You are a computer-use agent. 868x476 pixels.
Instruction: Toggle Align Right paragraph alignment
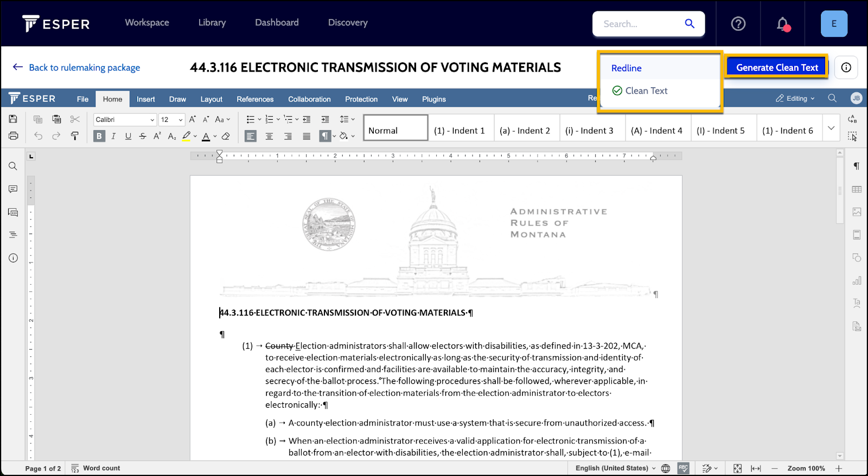(x=288, y=136)
